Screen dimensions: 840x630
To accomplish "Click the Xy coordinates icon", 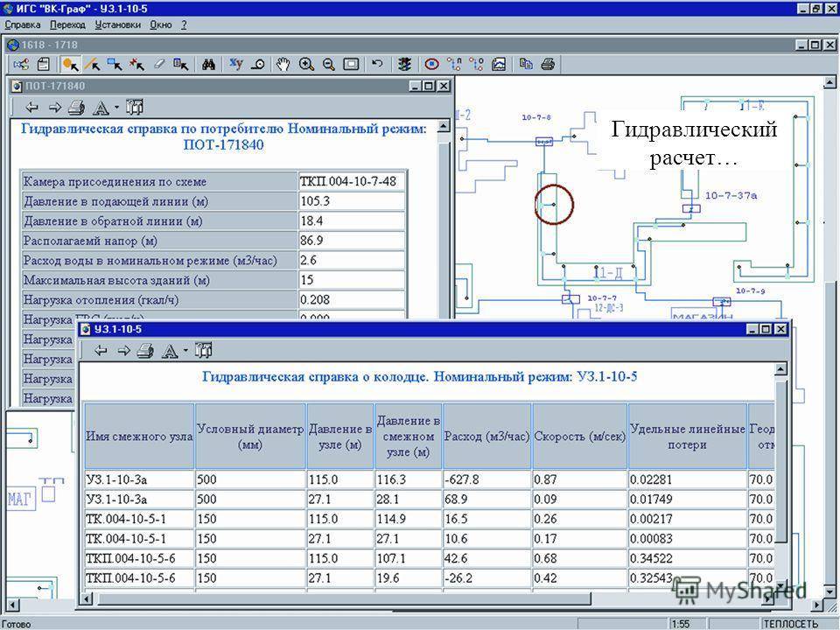I will (235, 64).
